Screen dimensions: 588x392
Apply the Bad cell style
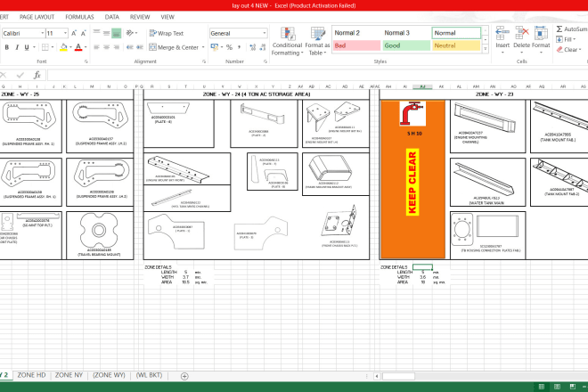(356, 45)
